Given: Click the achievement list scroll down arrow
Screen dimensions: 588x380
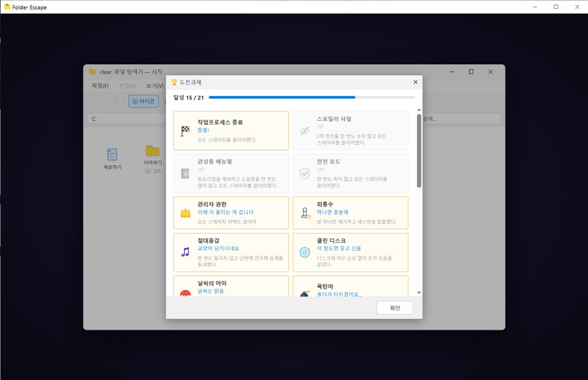Looking at the screenshot, I should [x=419, y=293].
